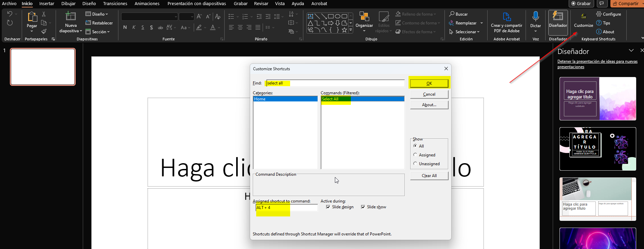Select the Assigned radio button
This screenshot has height=249, width=644.
click(415, 155)
